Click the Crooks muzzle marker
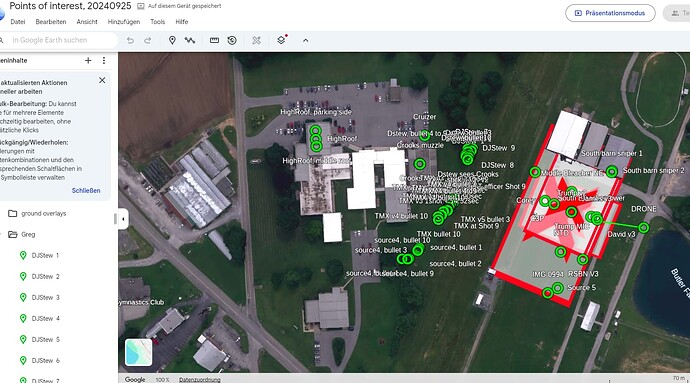The width and height of the screenshot is (690, 383). [x=420, y=164]
